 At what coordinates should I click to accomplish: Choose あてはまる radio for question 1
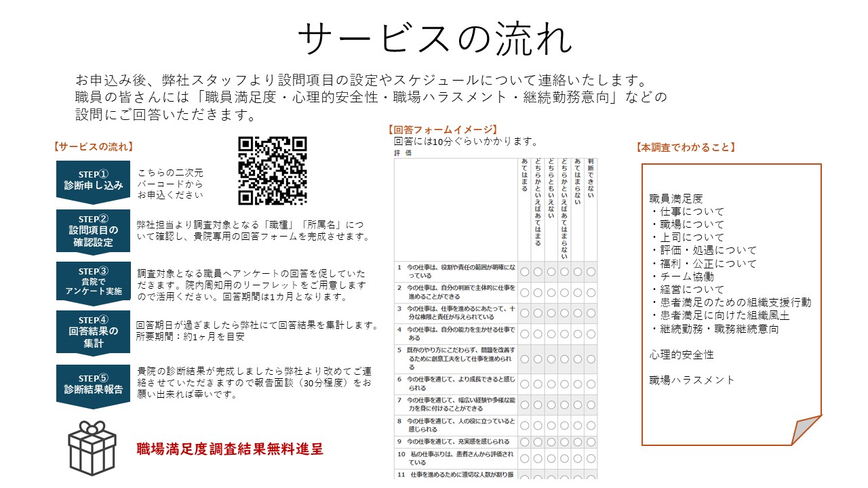(525, 272)
